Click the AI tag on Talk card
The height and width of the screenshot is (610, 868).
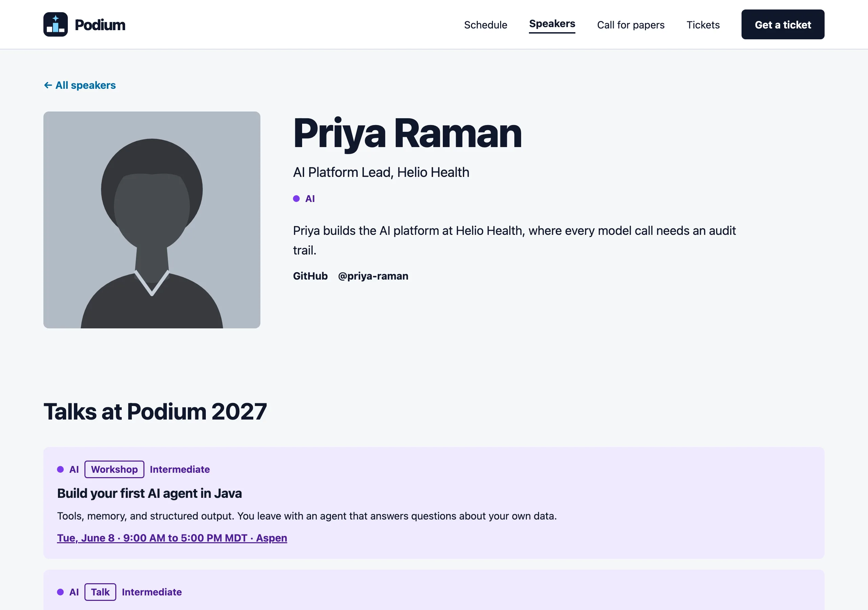point(74,592)
